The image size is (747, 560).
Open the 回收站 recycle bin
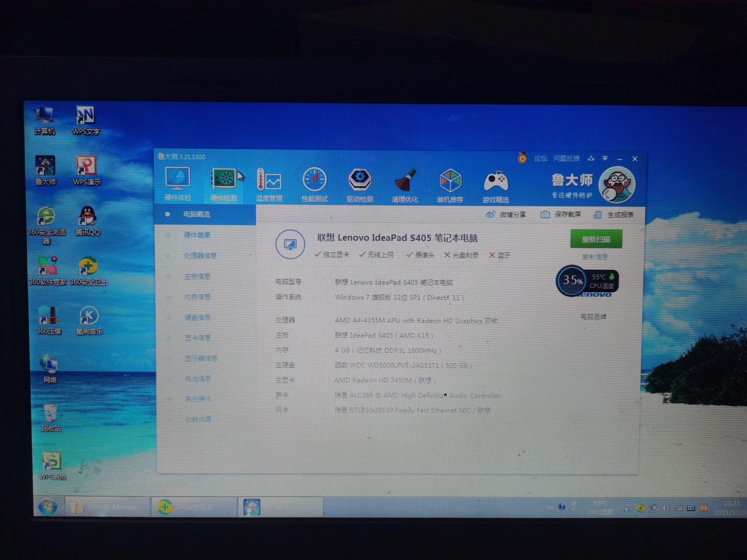pos(51,418)
